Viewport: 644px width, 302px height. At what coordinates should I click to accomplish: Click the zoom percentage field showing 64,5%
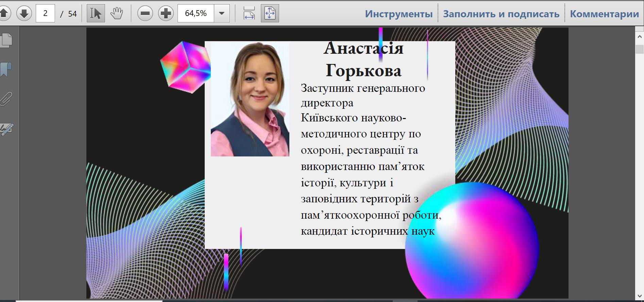point(196,14)
